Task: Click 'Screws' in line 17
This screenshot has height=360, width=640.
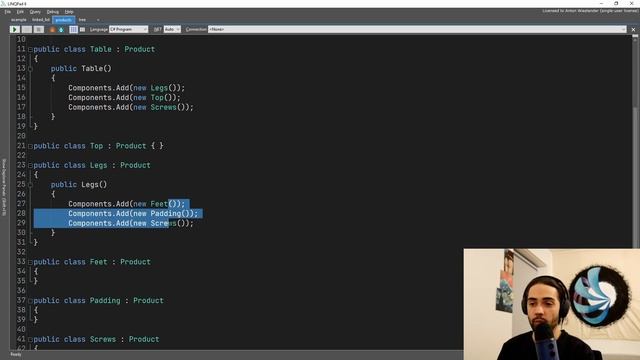Action: [x=163, y=107]
